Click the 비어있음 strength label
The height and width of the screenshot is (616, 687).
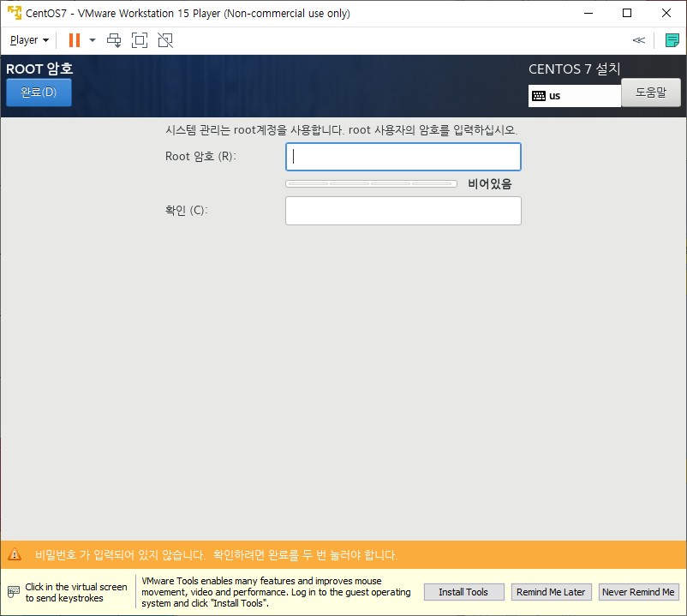click(489, 184)
